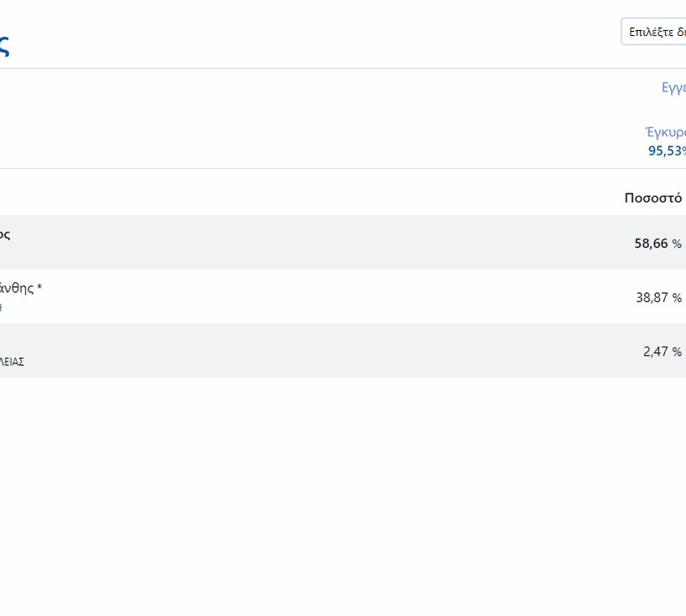Click the small blue link under "άνθης"
The height and width of the screenshot is (616, 686).
(1, 307)
